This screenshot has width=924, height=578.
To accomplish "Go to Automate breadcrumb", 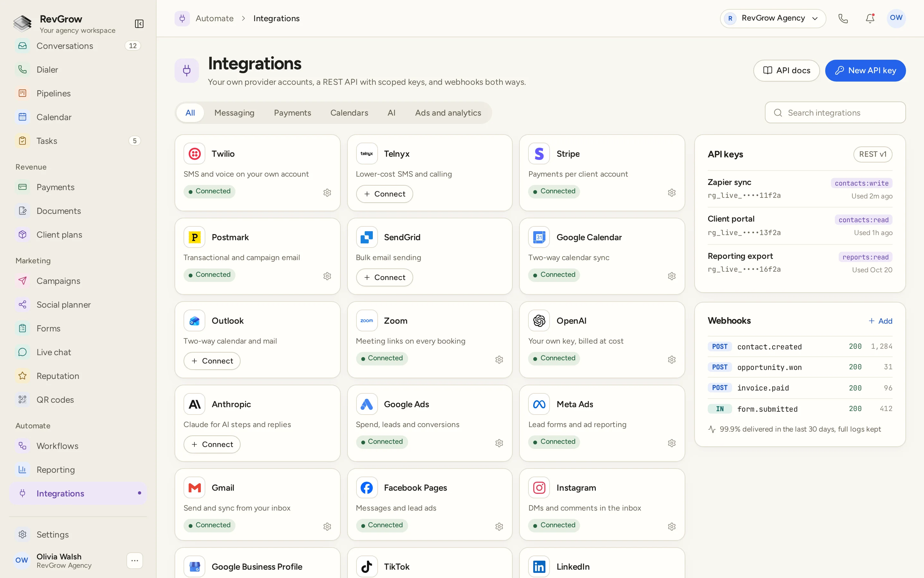I will (x=214, y=18).
